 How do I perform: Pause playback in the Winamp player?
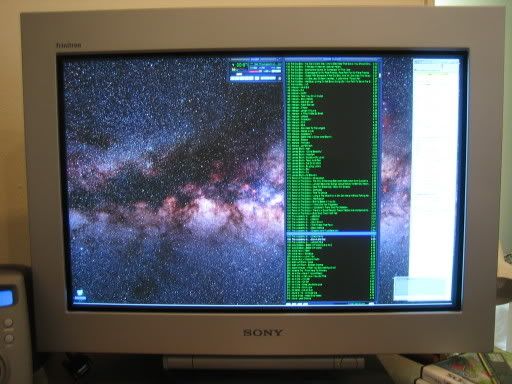point(242,78)
